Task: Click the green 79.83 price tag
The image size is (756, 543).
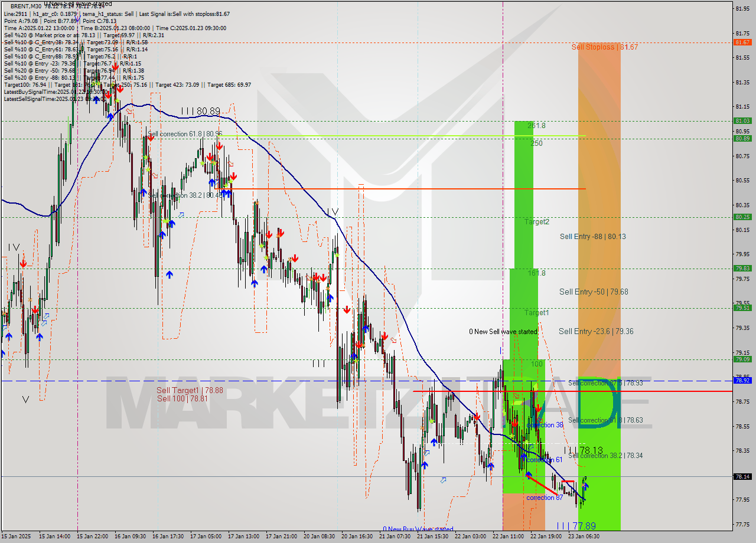Action: click(742, 269)
